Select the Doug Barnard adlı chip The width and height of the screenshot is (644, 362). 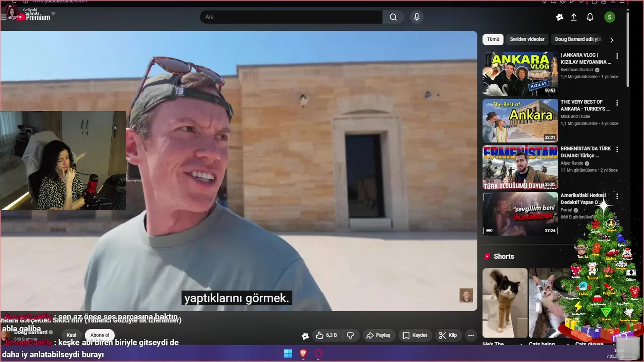click(578, 39)
